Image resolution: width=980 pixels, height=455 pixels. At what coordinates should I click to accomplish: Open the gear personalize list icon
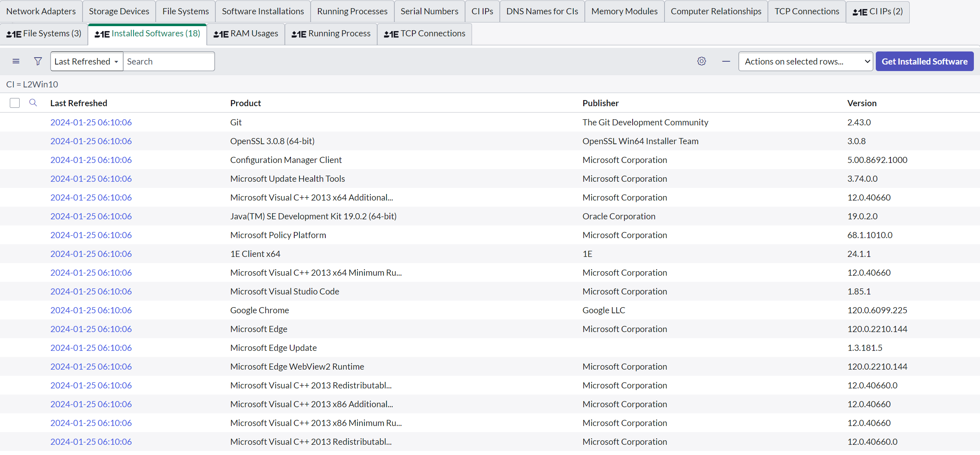point(701,61)
